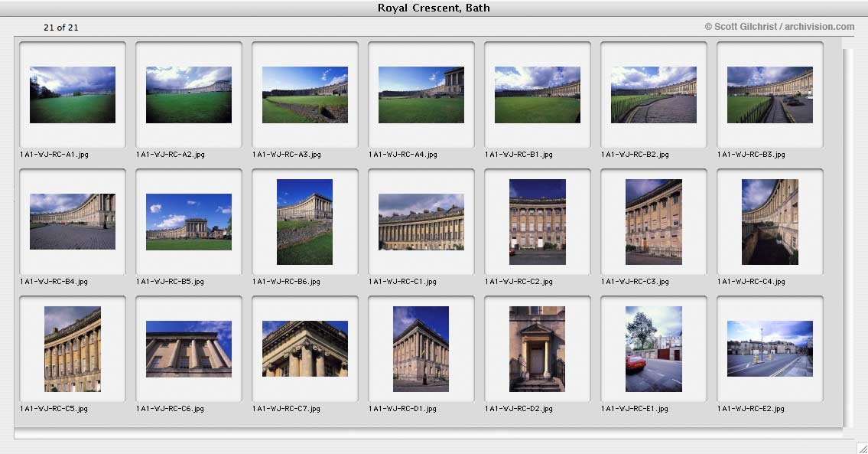
Task: Click the 1A1-WJ-RC-B5.jpg image
Action: [189, 222]
